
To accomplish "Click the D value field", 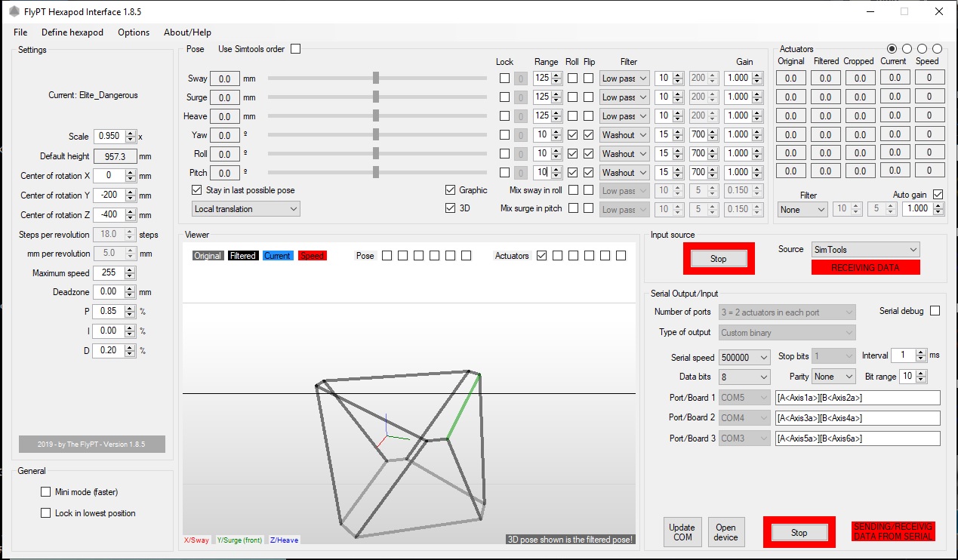I will click(x=109, y=350).
